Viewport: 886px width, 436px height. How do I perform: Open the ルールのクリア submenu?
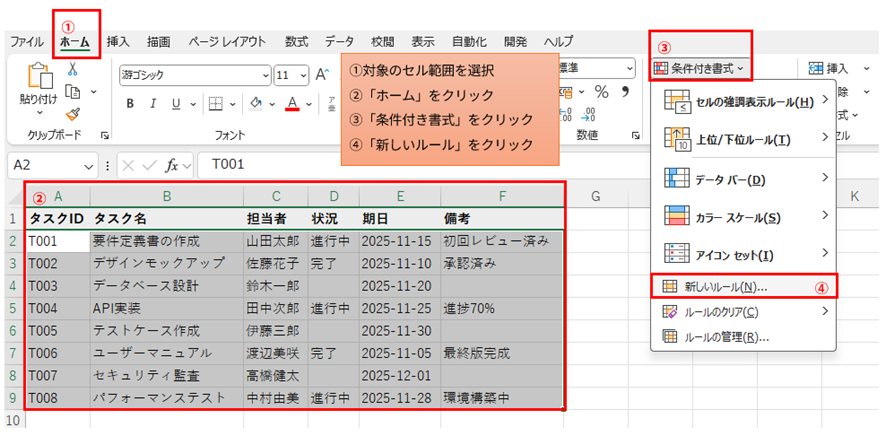tap(743, 312)
